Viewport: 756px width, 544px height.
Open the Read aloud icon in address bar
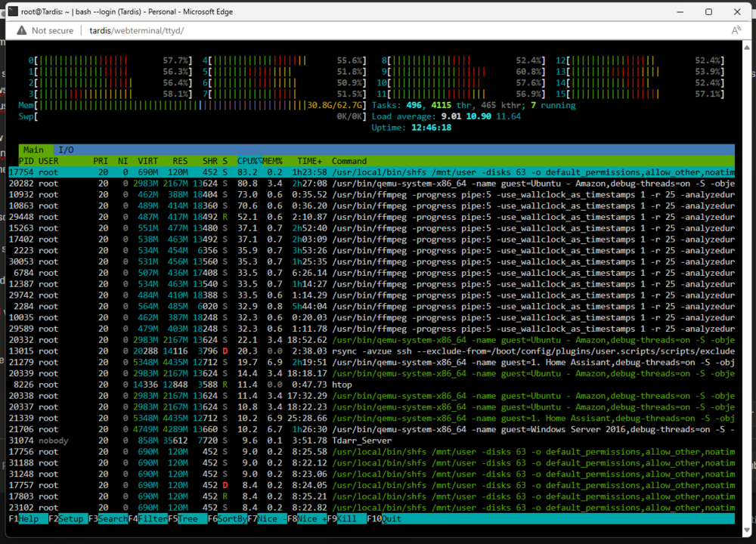pos(736,30)
